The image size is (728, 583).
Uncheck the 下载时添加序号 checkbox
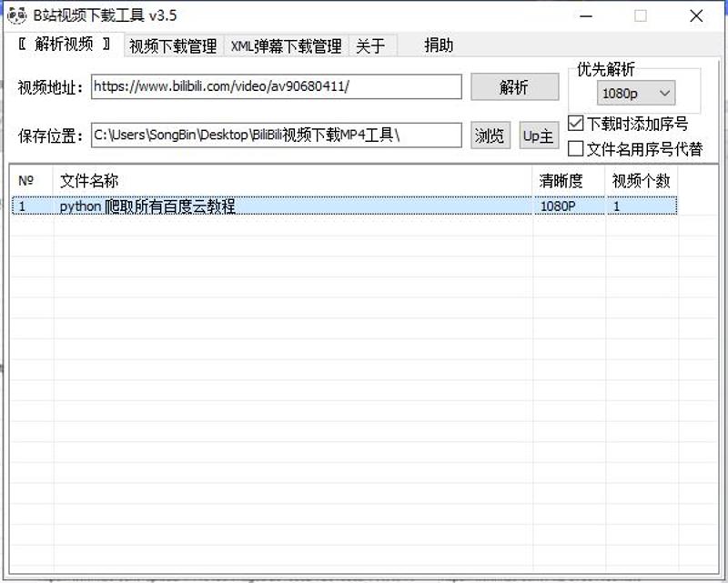pyautogui.click(x=576, y=124)
